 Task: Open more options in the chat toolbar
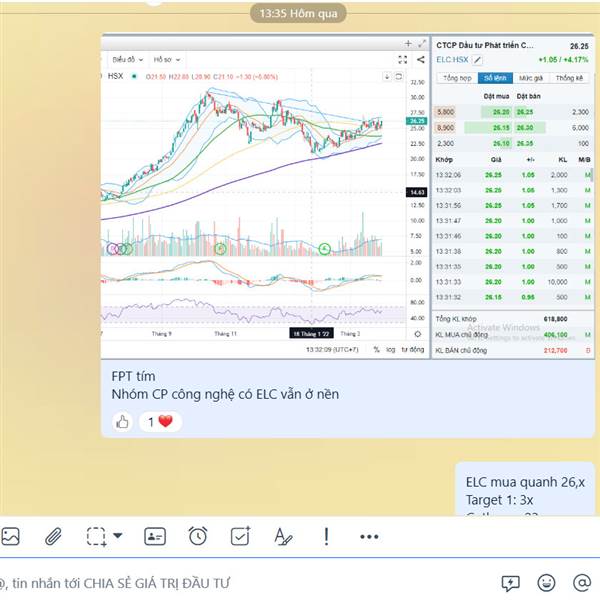click(x=369, y=537)
